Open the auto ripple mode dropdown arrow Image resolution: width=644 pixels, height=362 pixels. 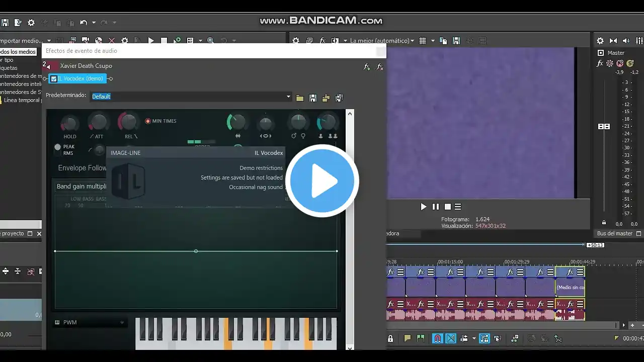(x=474, y=338)
